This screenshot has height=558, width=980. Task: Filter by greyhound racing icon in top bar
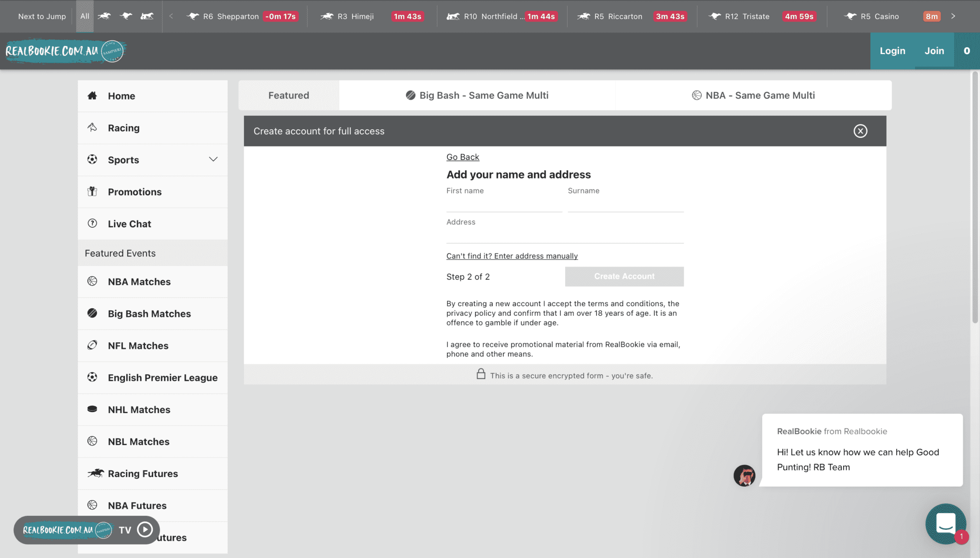pyautogui.click(x=126, y=16)
